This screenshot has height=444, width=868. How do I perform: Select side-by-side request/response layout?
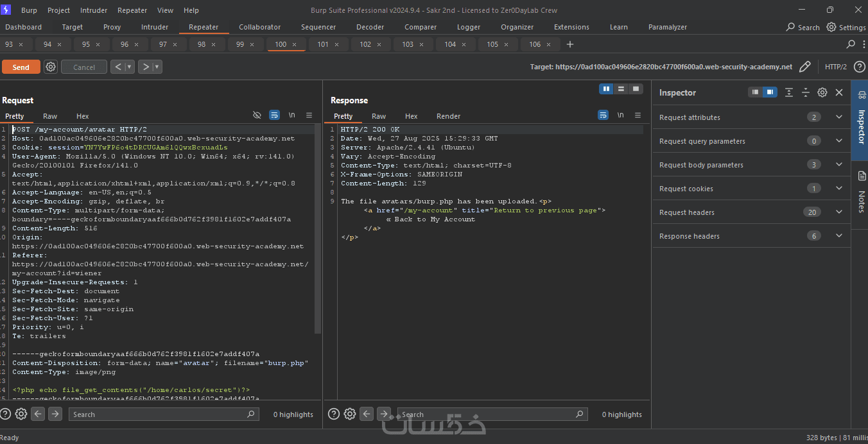[x=606, y=89]
